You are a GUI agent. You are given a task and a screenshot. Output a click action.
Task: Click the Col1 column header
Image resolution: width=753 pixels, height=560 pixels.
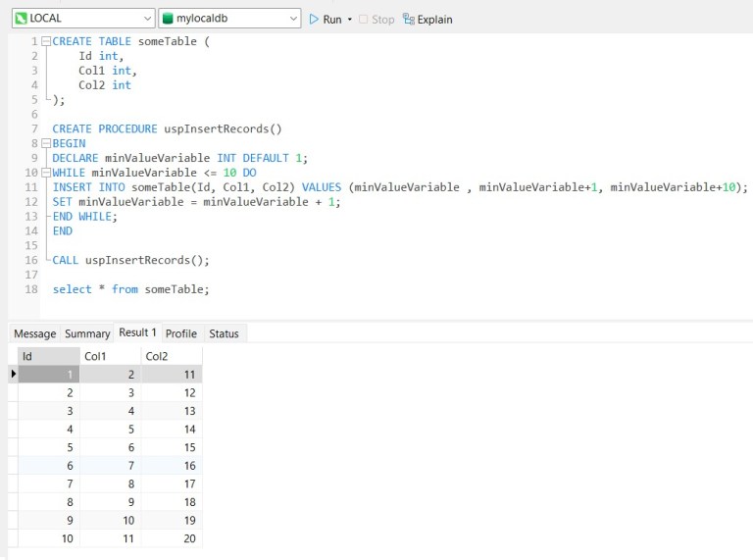click(111, 356)
